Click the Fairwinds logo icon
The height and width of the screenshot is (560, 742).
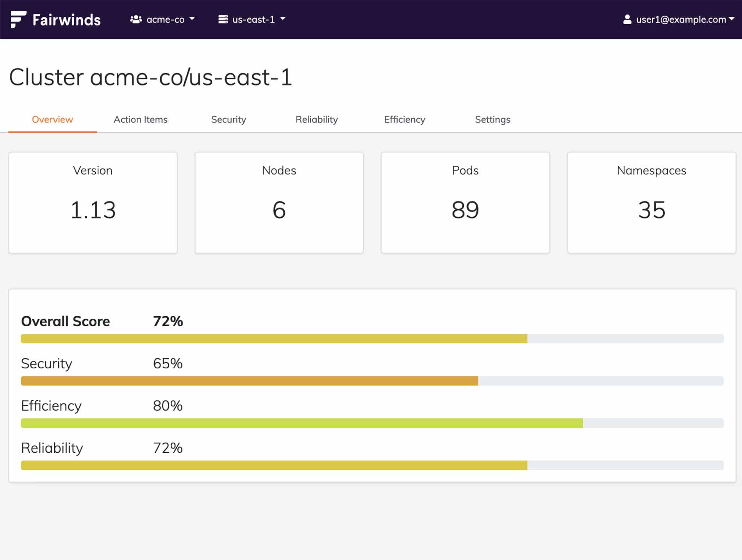pyautogui.click(x=18, y=20)
